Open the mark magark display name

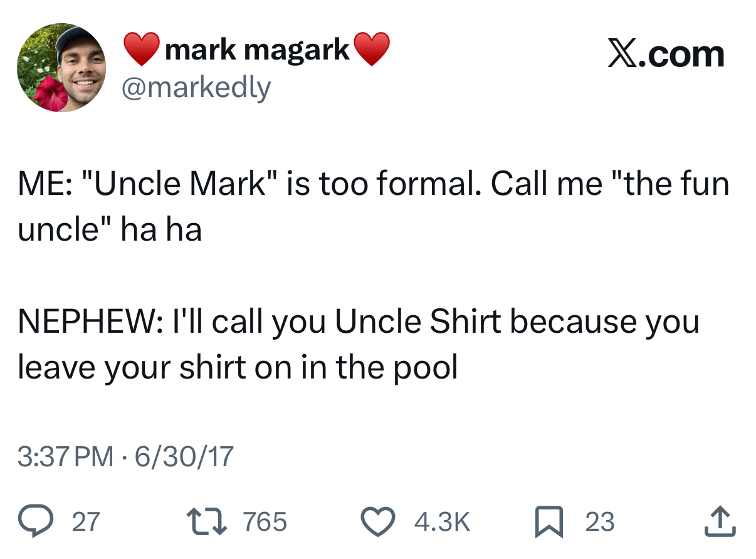coord(257,50)
